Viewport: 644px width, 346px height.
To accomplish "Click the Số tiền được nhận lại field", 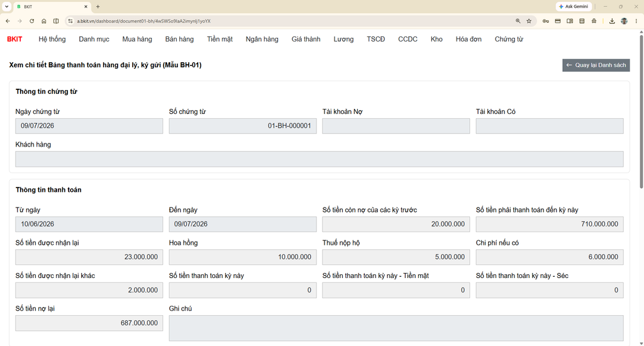I will [x=89, y=257].
